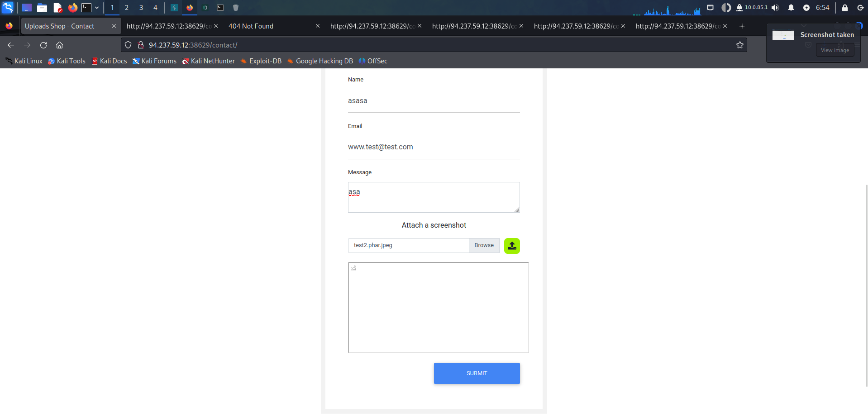Viewport: 868px width, 420px height.
Task: Open a new browser tab with the plus button
Action: (x=742, y=26)
